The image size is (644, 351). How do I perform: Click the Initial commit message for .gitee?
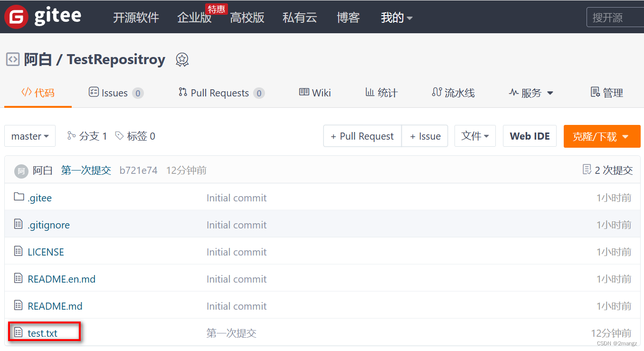237,198
